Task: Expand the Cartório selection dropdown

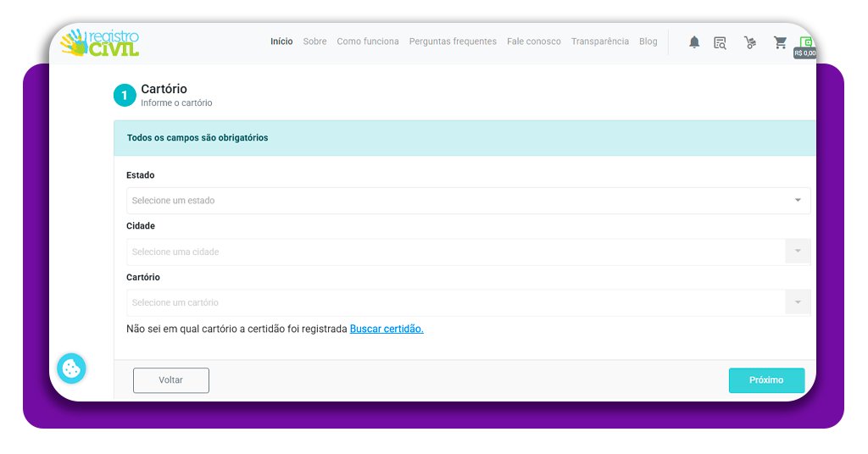Action: [468, 302]
